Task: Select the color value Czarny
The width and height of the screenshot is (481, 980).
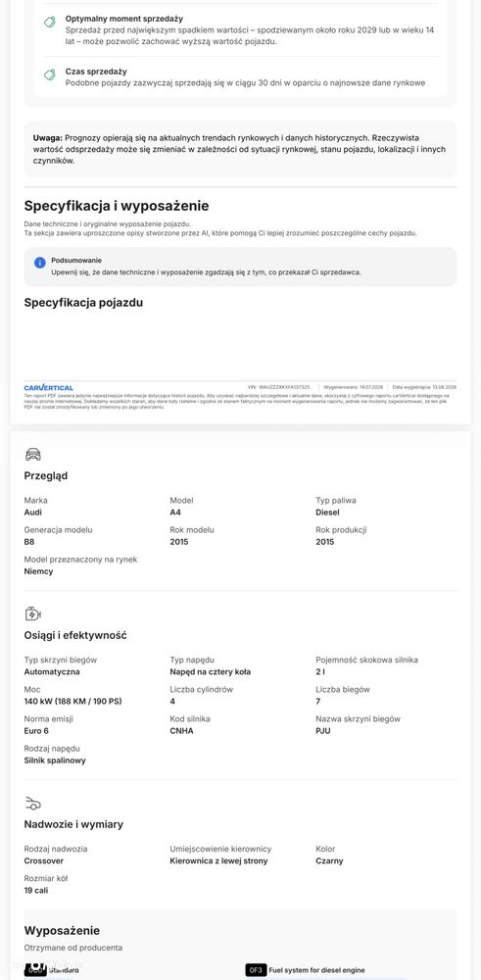Action: click(329, 860)
